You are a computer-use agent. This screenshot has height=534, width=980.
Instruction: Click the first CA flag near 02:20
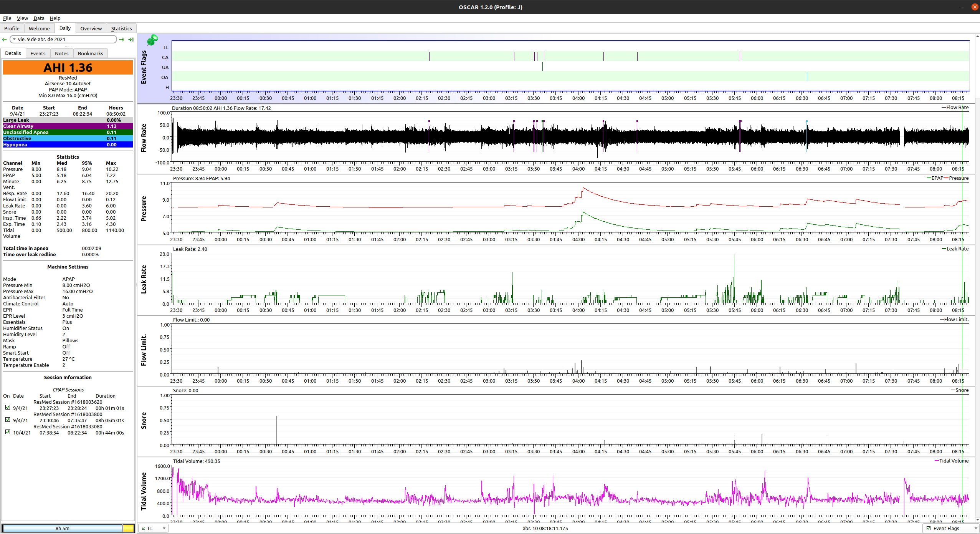pyautogui.click(x=429, y=56)
